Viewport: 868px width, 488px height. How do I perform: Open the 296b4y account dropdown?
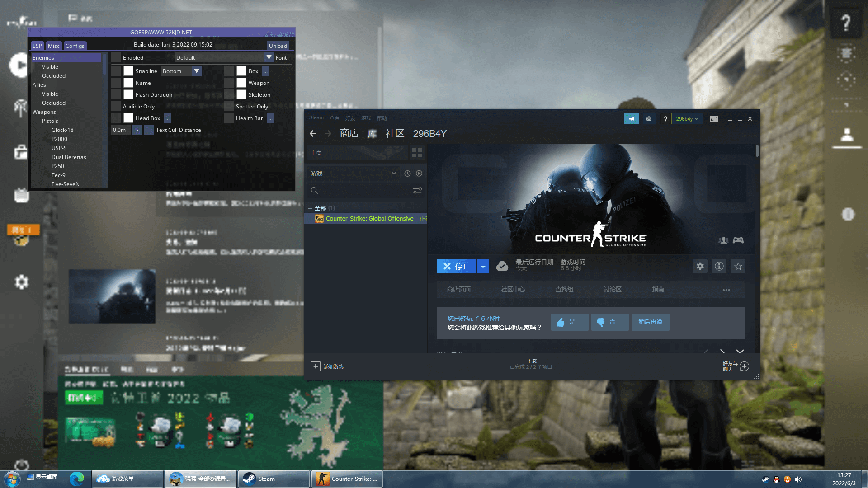click(x=687, y=119)
